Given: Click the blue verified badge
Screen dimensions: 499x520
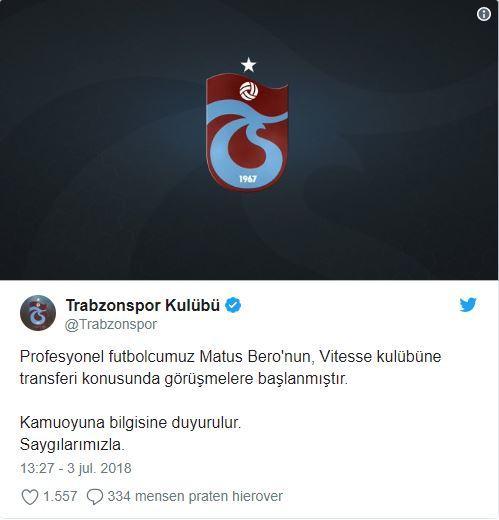Looking at the screenshot, I should click(233, 305).
